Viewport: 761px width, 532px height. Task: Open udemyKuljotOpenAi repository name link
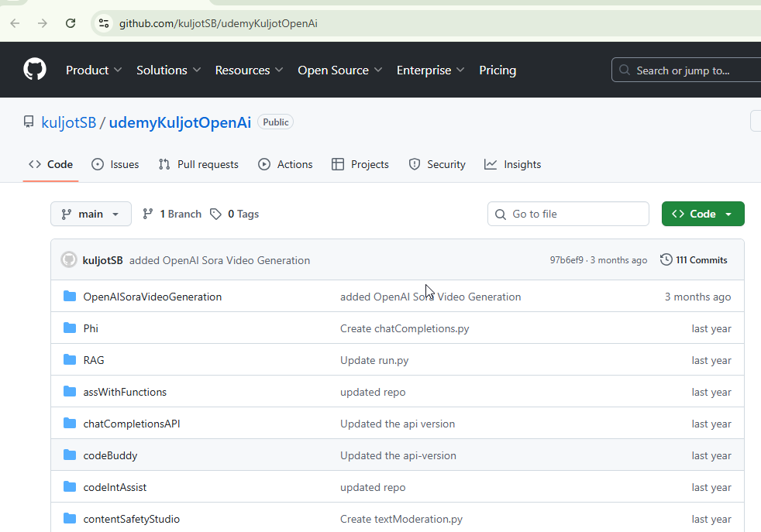[180, 122]
